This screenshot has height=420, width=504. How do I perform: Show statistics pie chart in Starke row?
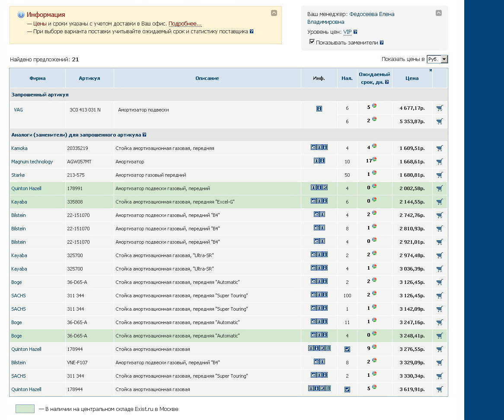[374, 172]
